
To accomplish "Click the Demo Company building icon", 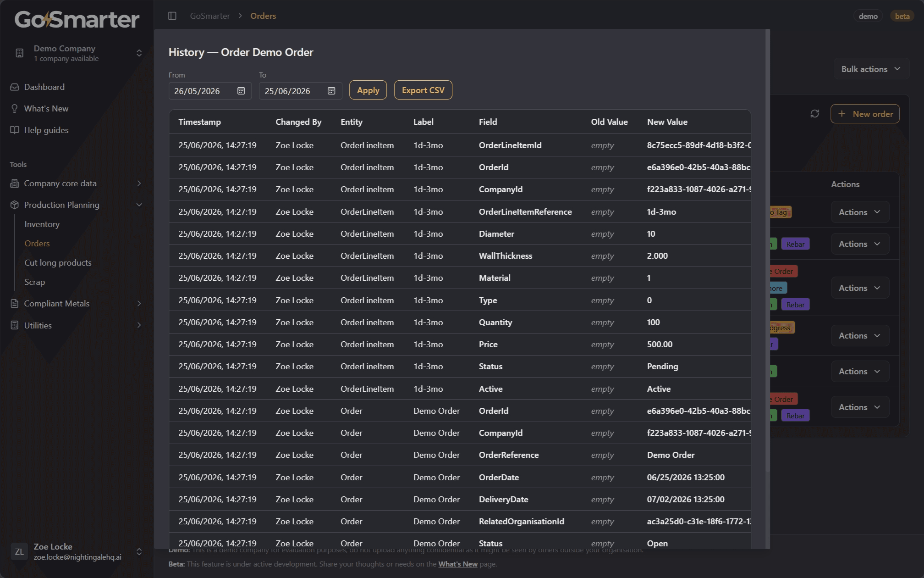I will tap(20, 53).
